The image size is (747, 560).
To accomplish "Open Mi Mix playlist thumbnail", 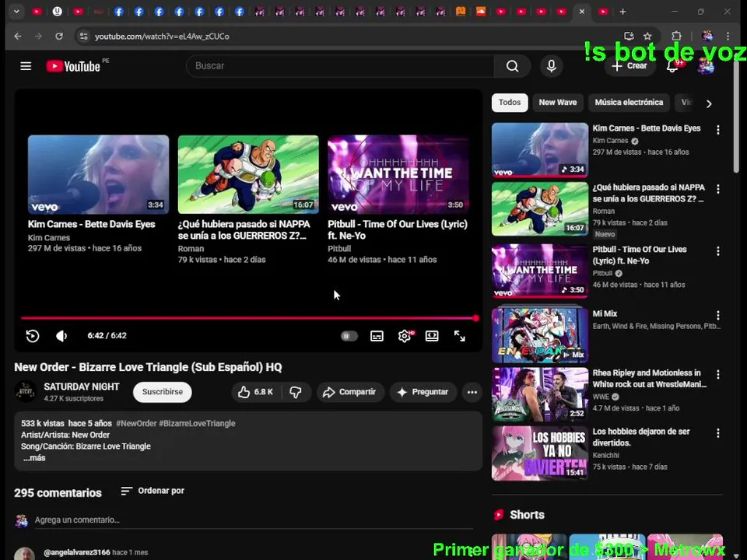I will click(x=540, y=334).
